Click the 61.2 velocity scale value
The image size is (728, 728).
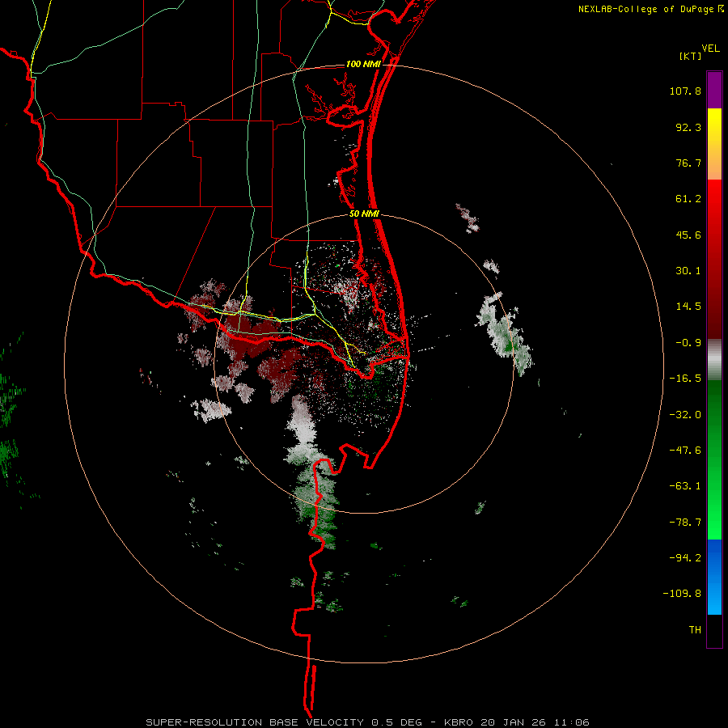tap(688, 199)
